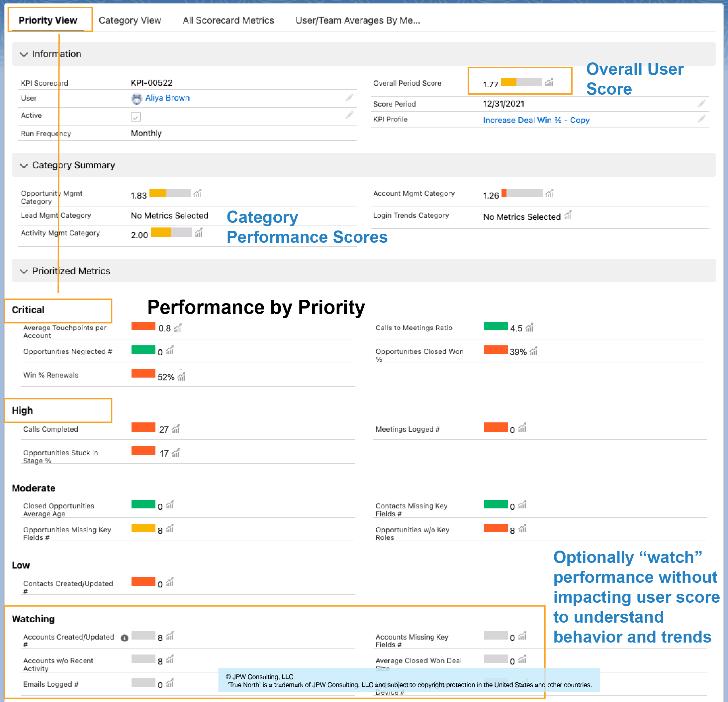Click chart icon next to Login Trends Category
This screenshot has width=728, height=702.
click(568, 215)
